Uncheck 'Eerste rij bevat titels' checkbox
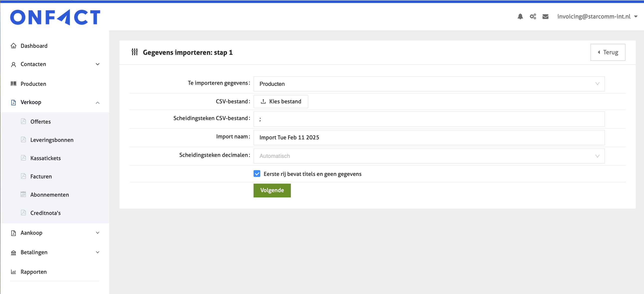The height and width of the screenshot is (294, 644). [257, 174]
